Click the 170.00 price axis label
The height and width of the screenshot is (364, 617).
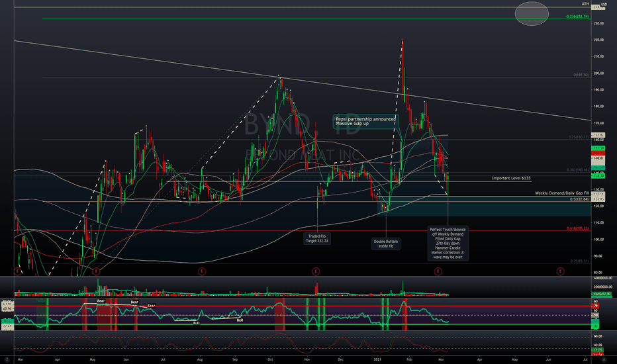click(598, 123)
